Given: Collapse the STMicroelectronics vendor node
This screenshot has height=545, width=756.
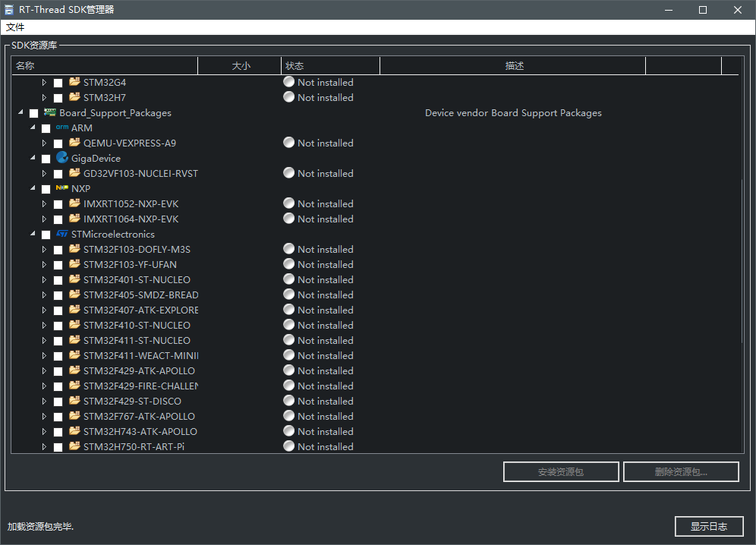Looking at the screenshot, I should [x=33, y=234].
